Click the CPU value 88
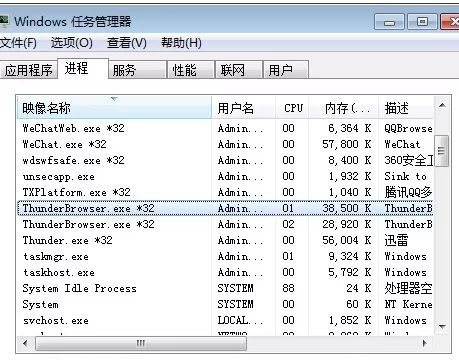The height and width of the screenshot is (360, 459). [x=288, y=288]
